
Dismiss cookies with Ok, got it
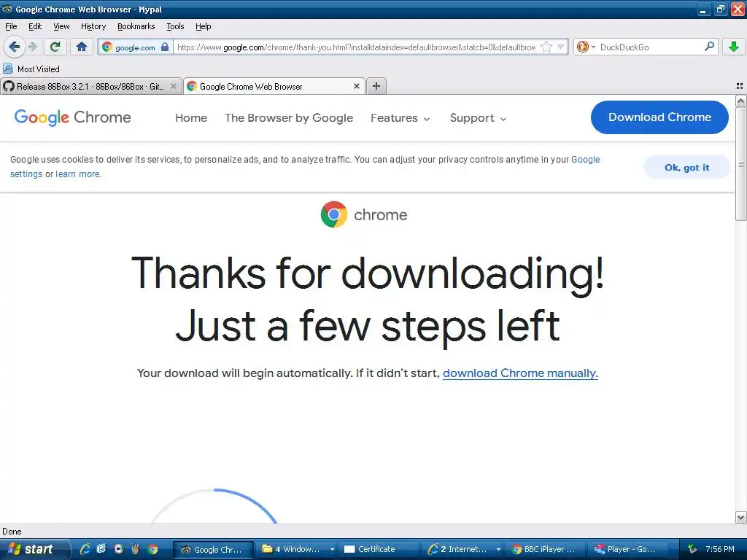coord(686,167)
